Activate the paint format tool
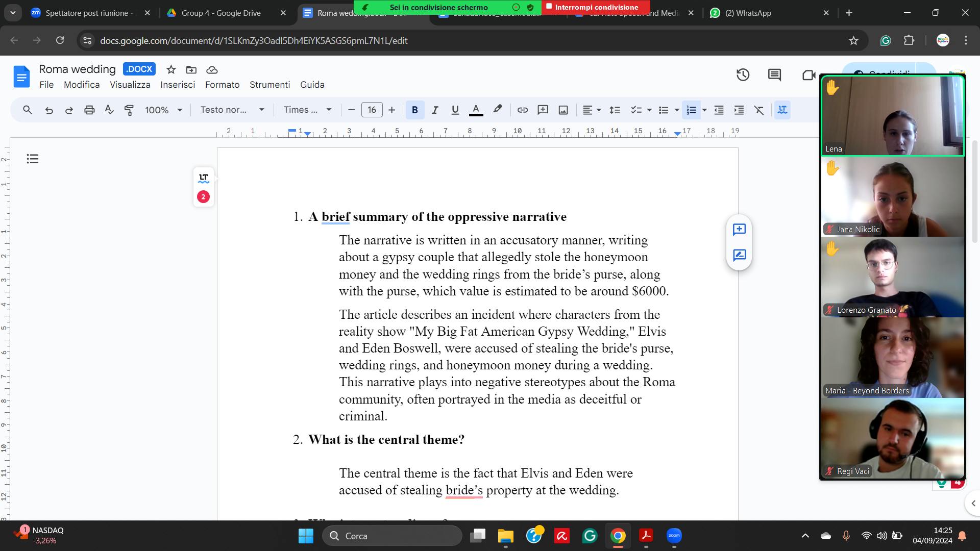The width and height of the screenshot is (980, 551). coord(129,110)
